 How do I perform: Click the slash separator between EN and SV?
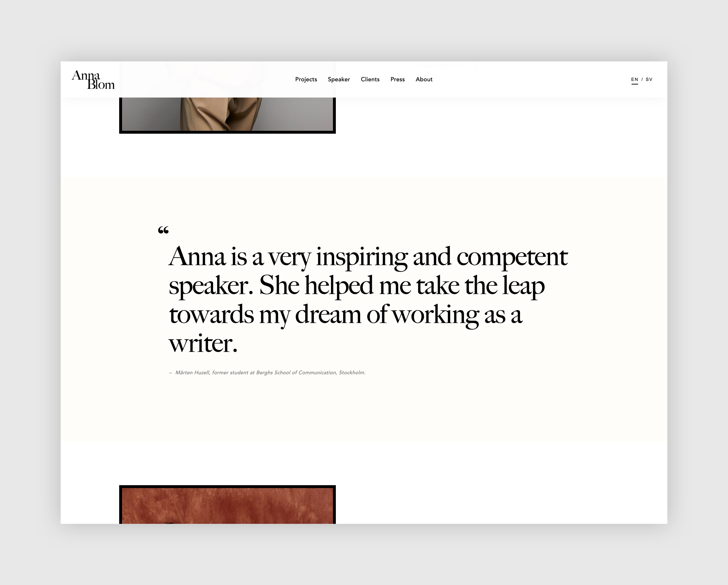(642, 79)
